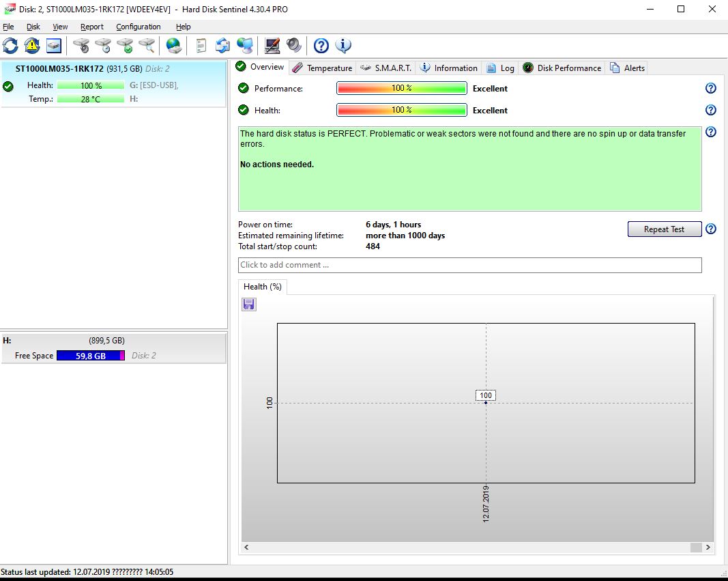
Task: Save the health graph with floppy icon
Action: point(249,304)
